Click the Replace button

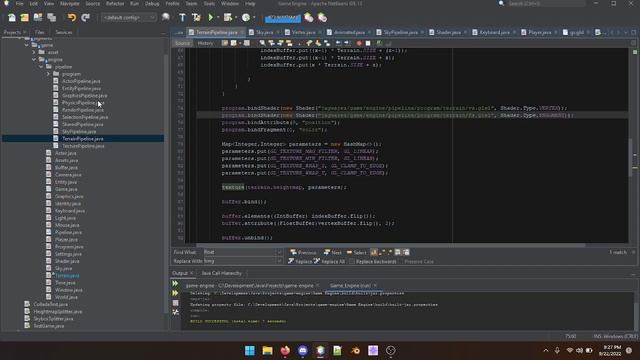click(x=300, y=261)
